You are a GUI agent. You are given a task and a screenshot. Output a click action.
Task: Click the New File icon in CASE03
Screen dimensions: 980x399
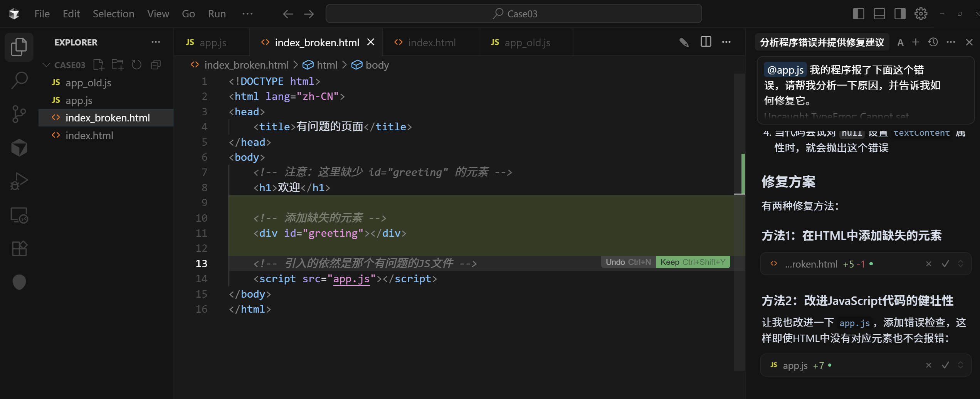tap(99, 65)
